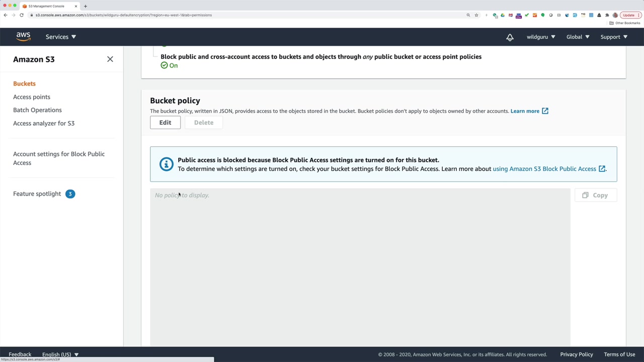
Task: Click the Feedback link in footer
Action: point(20,354)
